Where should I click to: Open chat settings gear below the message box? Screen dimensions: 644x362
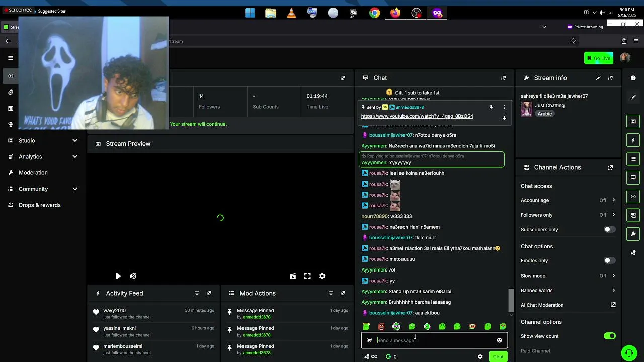point(480,357)
